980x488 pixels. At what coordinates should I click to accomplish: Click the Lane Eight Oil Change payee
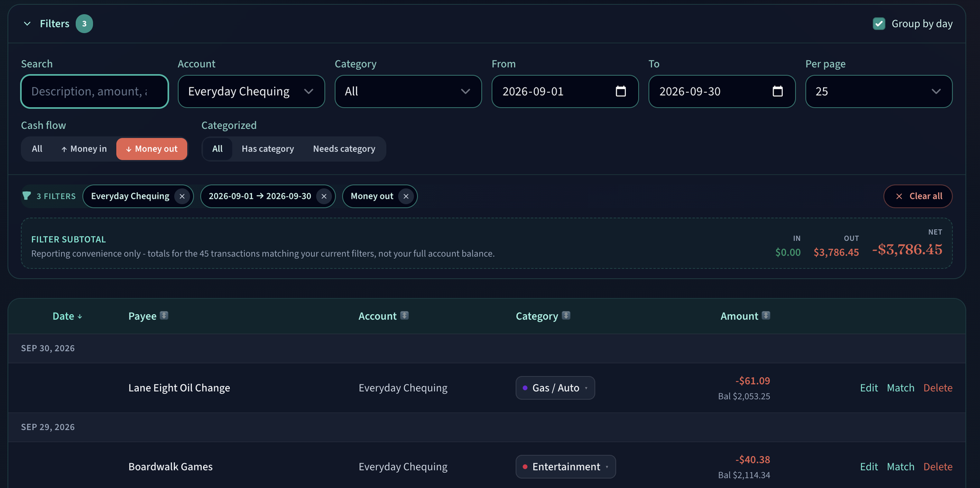[179, 388]
